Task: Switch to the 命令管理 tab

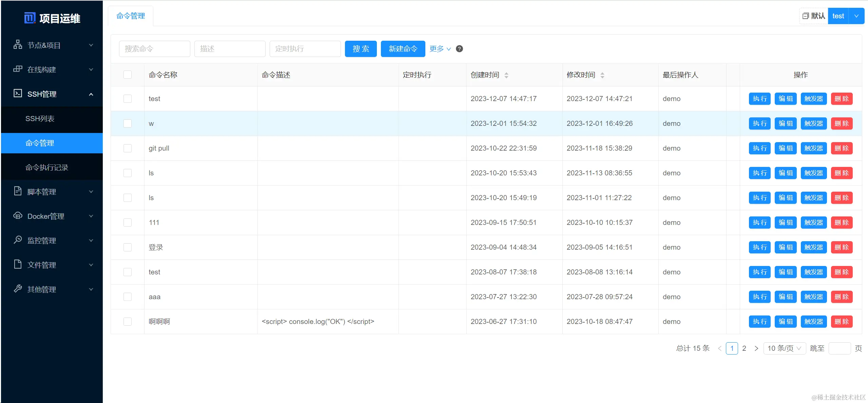Action: point(131,16)
